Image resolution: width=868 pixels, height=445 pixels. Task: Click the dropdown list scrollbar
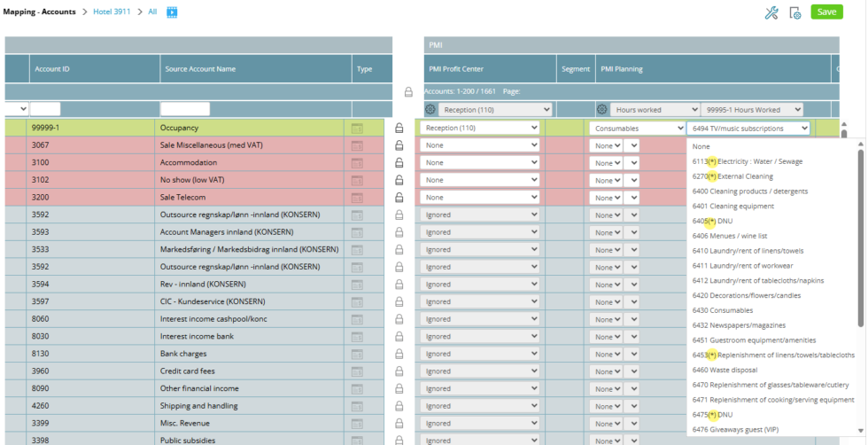pos(860,238)
